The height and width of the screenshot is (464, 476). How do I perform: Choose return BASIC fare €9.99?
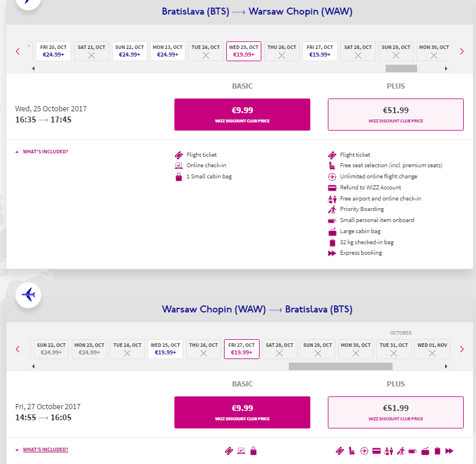coord(242,412)
